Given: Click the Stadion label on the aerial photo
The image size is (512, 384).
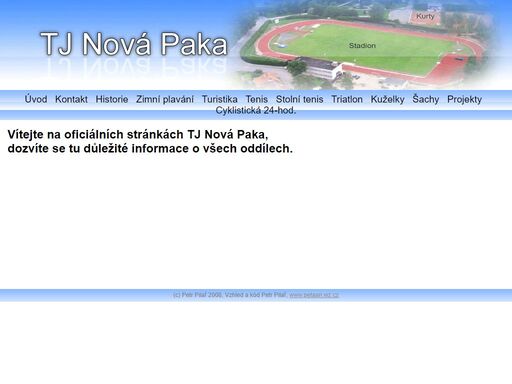Looking at the screenshot, I should coord(362,46).
